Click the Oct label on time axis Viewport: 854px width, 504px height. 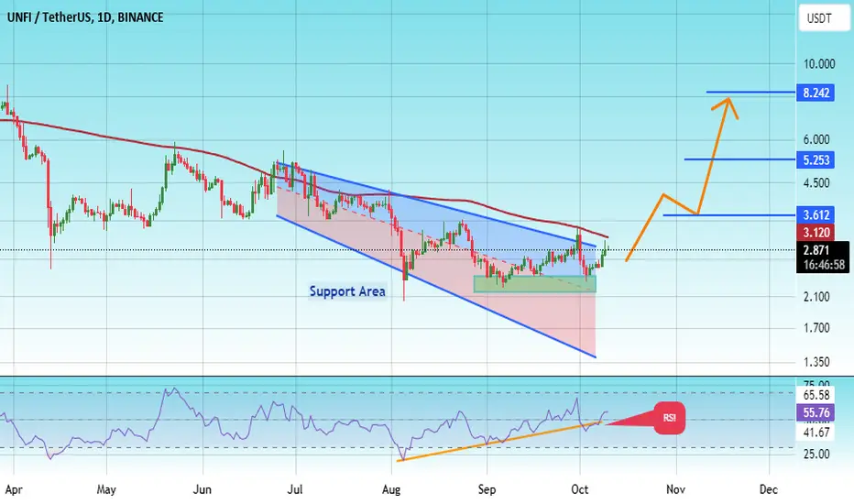click(579, 490)
